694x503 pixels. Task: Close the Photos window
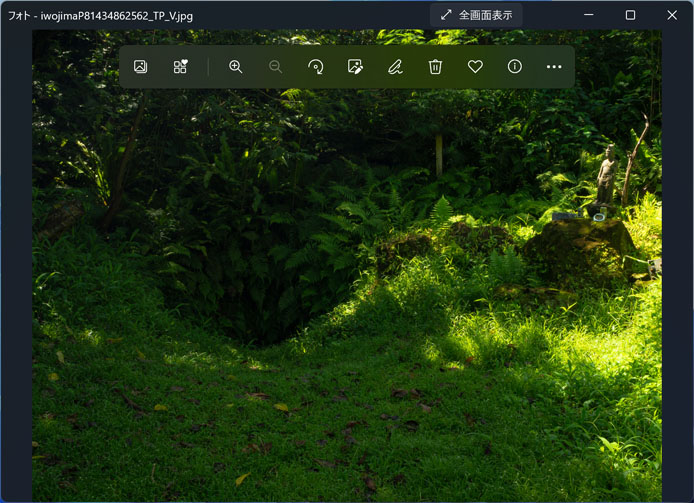(672, 15)
